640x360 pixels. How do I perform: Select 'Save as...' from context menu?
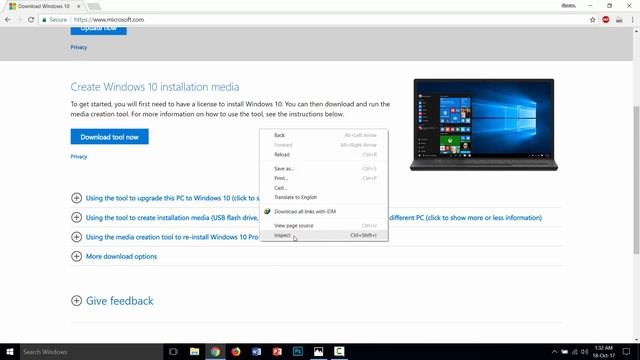324,169
